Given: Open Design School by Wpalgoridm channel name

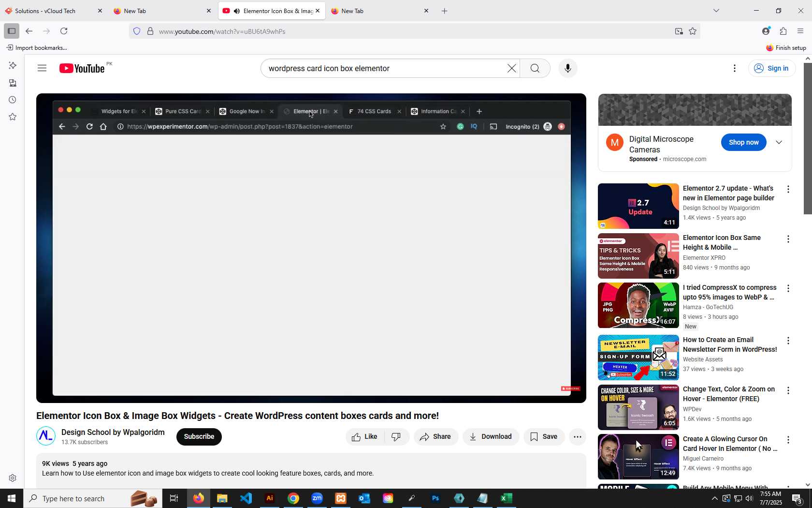Looking at the screenshot, I should (x=113, y=432).
